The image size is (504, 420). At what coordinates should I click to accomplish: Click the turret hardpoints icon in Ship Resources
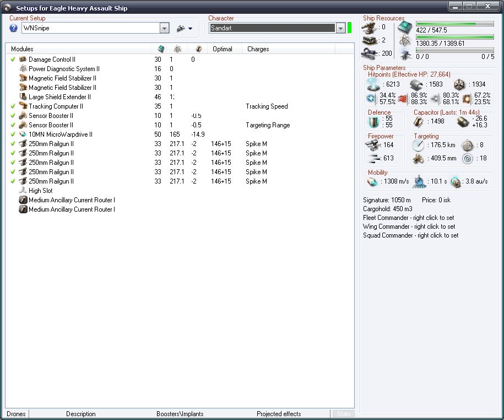tap(369, 28)
